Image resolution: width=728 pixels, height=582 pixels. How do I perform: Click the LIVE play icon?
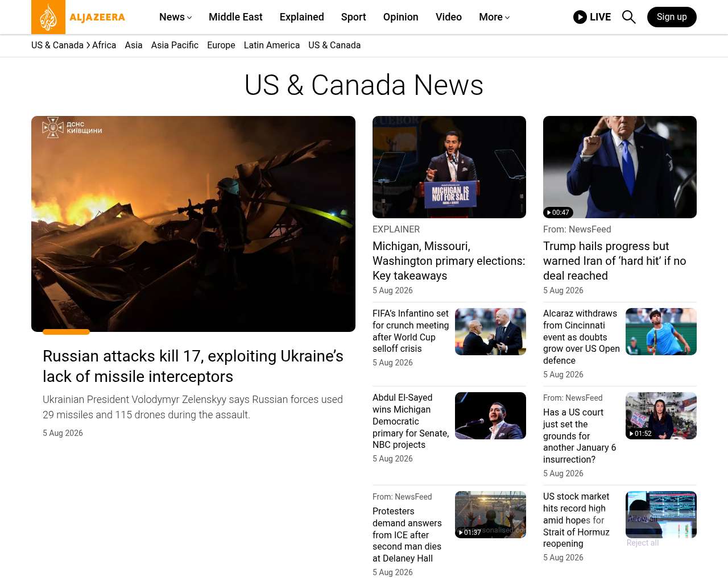(580, 17)
